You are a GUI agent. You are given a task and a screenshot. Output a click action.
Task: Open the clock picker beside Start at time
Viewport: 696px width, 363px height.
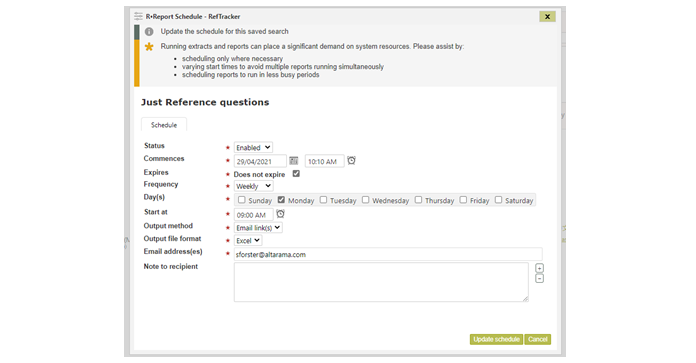click(280, 214)
